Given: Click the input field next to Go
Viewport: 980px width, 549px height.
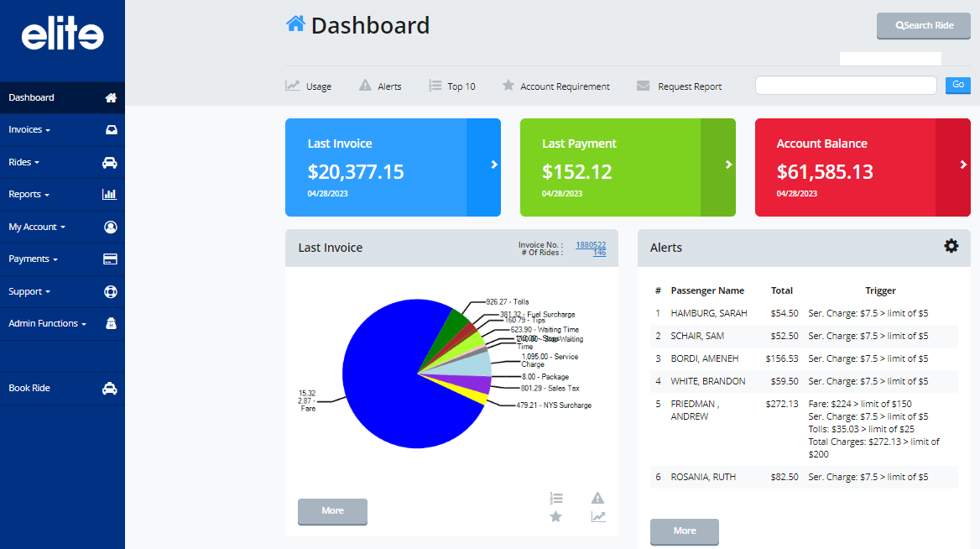Looking at the screenshot, I should coord(845,85).
